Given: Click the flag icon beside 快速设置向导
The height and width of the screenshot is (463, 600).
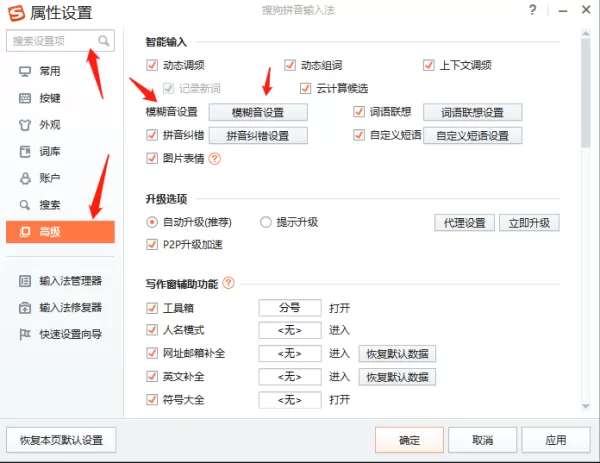Looking at the screenshot, I should tap(25, 334).
